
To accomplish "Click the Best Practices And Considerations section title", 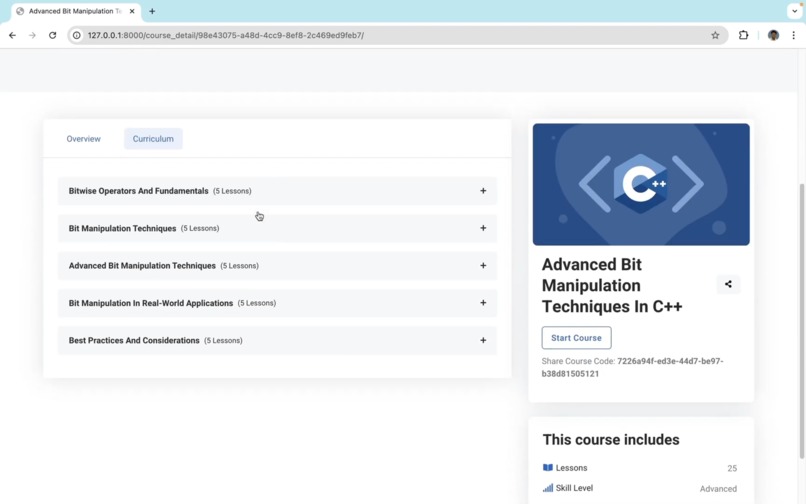I will click(x=134, y=340).
